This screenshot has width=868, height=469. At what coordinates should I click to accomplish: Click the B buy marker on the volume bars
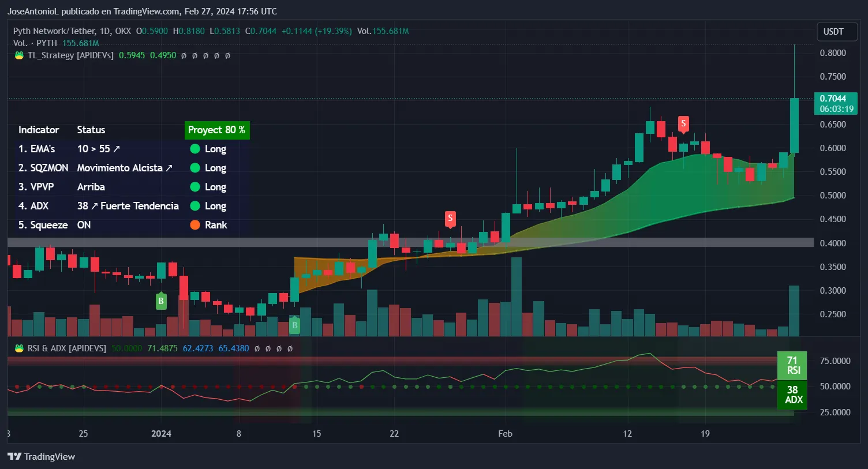[294, 325]
